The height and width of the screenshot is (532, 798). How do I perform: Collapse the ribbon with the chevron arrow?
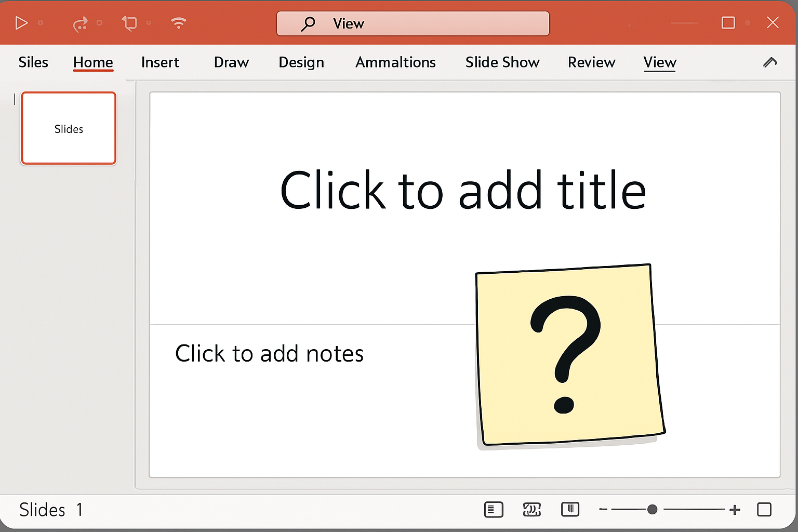coord(769,62)
